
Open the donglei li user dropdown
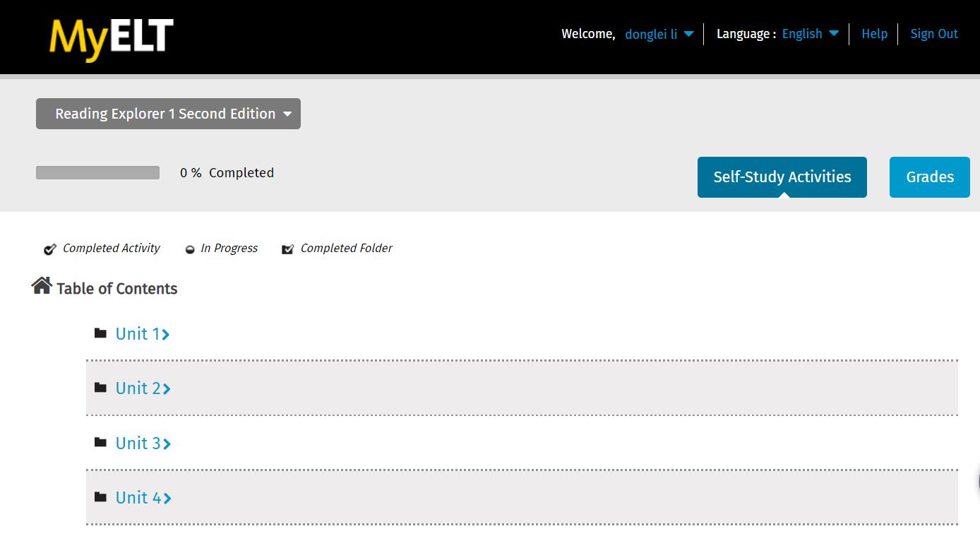point(659,34)
